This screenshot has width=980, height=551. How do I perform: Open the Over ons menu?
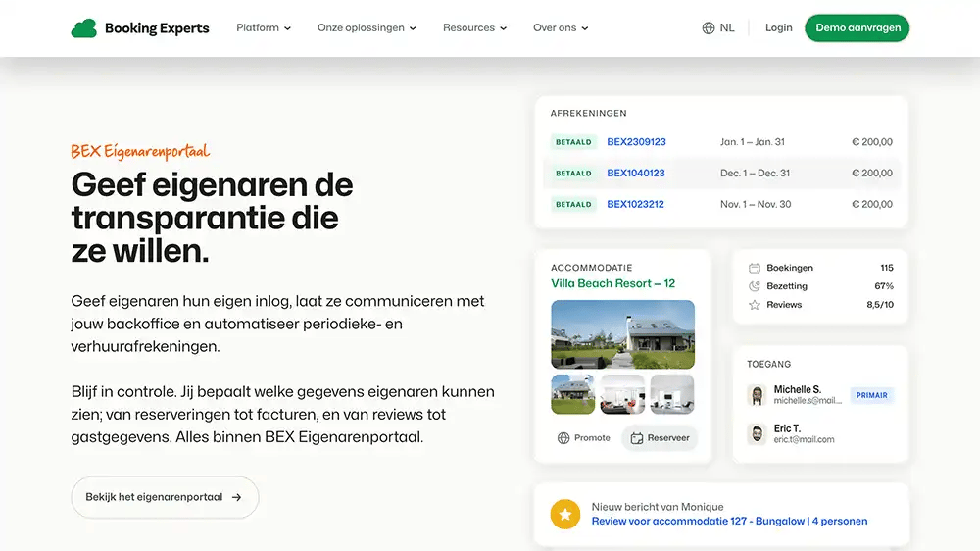click(x=561, y=28)
